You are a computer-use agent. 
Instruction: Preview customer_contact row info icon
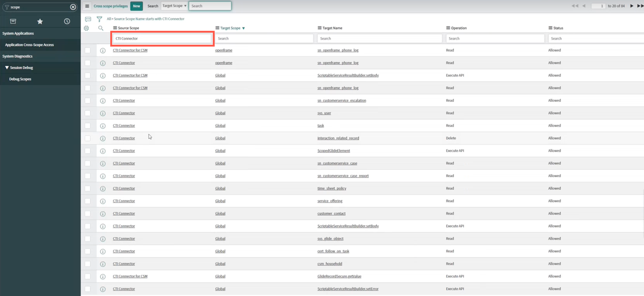click(103, 214)
